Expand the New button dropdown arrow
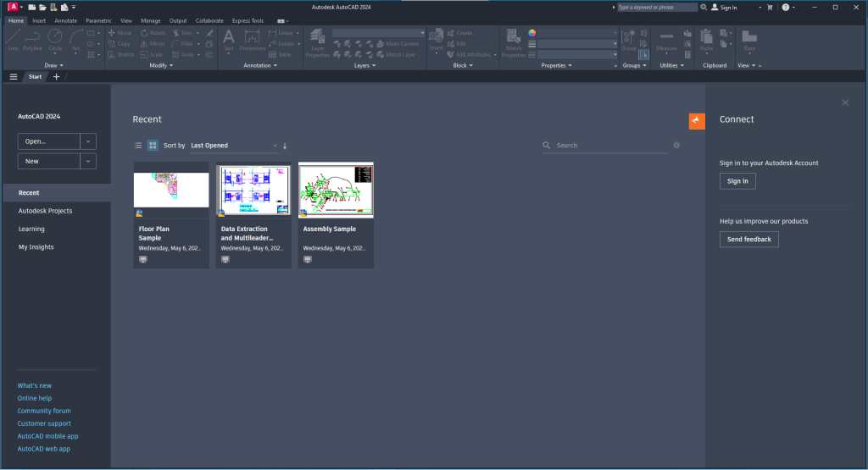This screenshot has width=868, height=470. [88, 162]
